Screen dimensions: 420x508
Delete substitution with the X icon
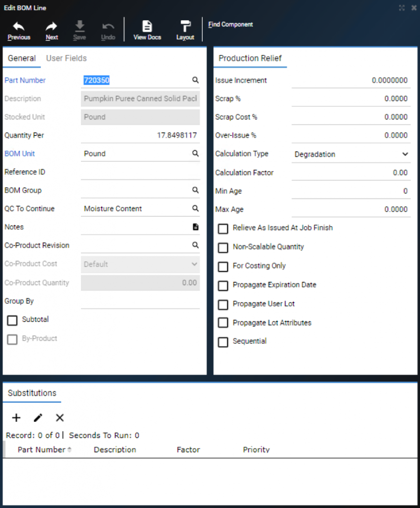[60, 418]
